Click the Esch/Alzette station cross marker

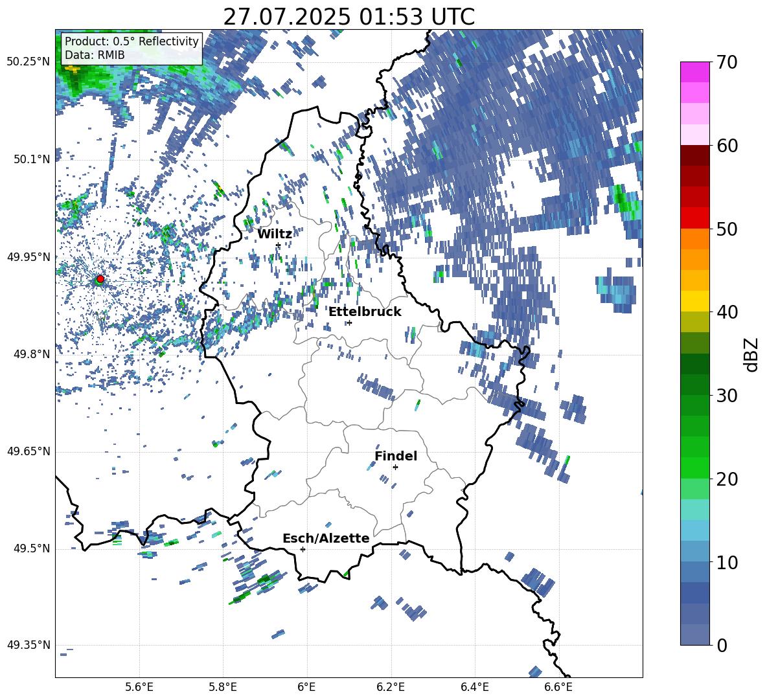pyautogui.click(x=303, y=549)
